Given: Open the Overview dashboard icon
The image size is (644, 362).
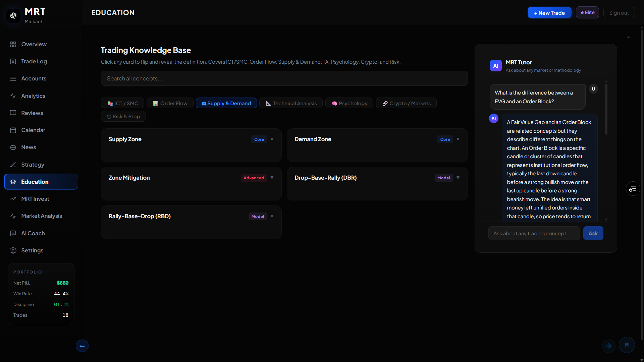Looking at the screenshot, I should 13,44.
